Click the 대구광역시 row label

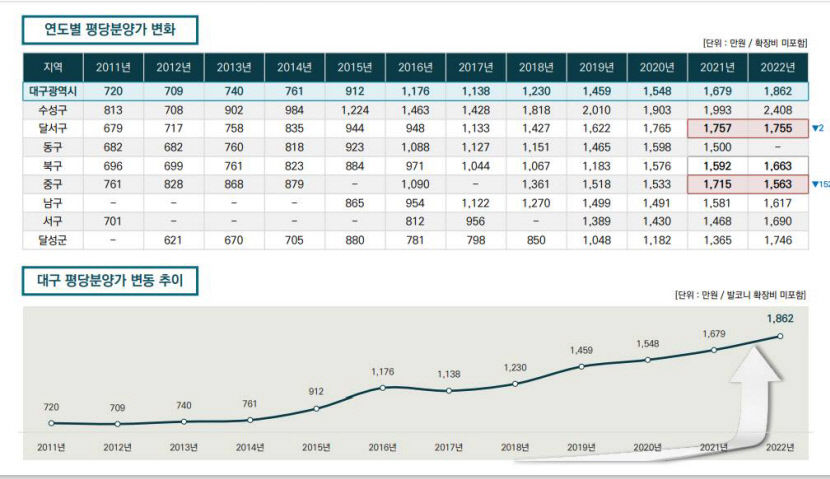pos(53,91)
